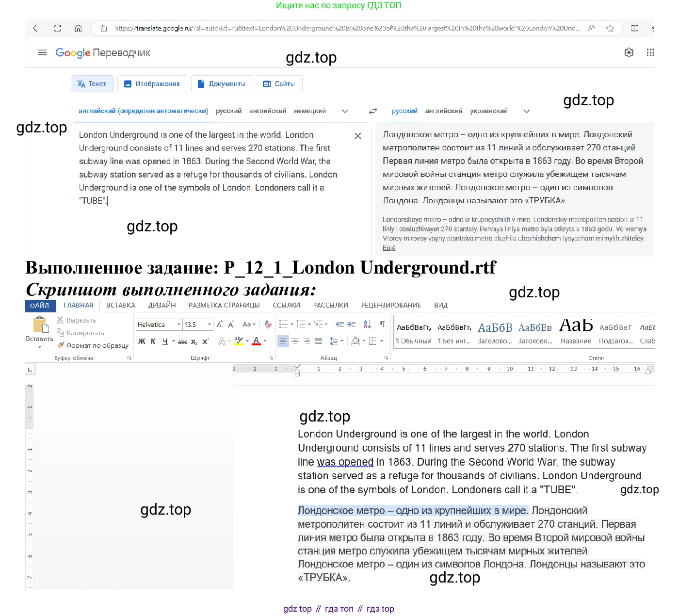Open the shading fill color button
Viewport: 678px width, 616px height.
tap(355, 341)
